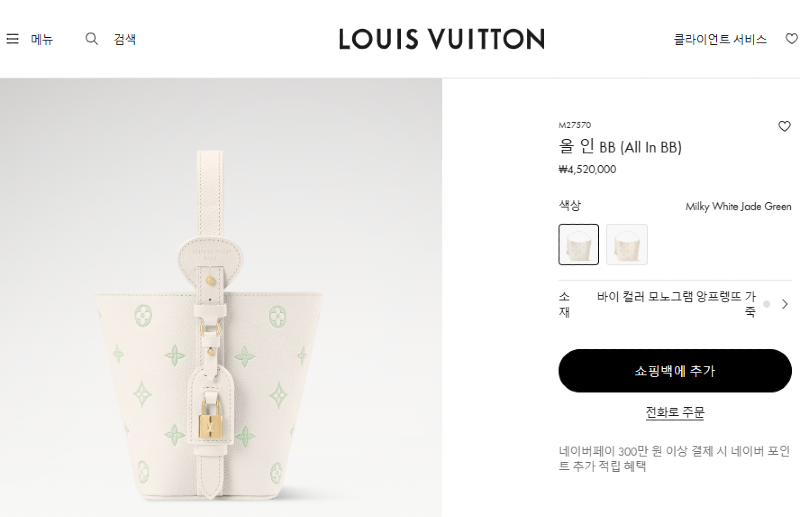
Task: Add All In BB to wishlist heart
Action: point(784,126)
